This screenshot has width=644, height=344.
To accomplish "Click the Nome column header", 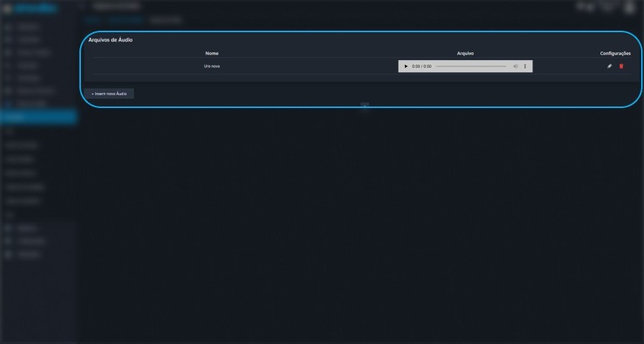I will pos(212,54).
